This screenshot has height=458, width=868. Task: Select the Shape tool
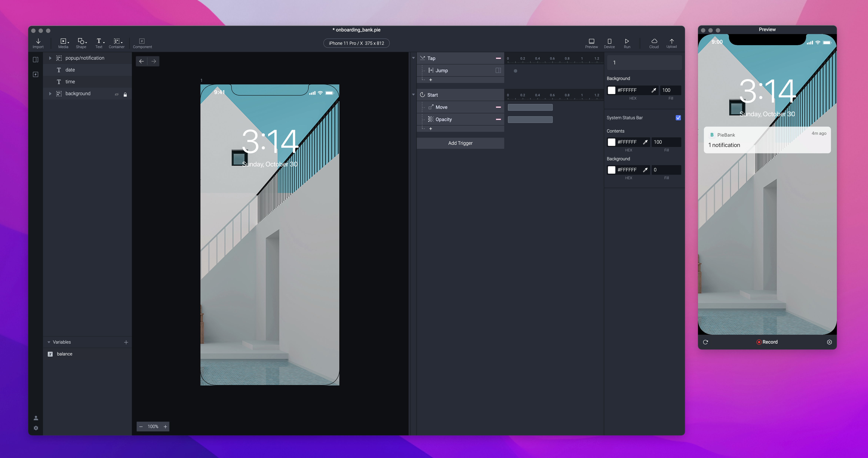pos(81,41)
